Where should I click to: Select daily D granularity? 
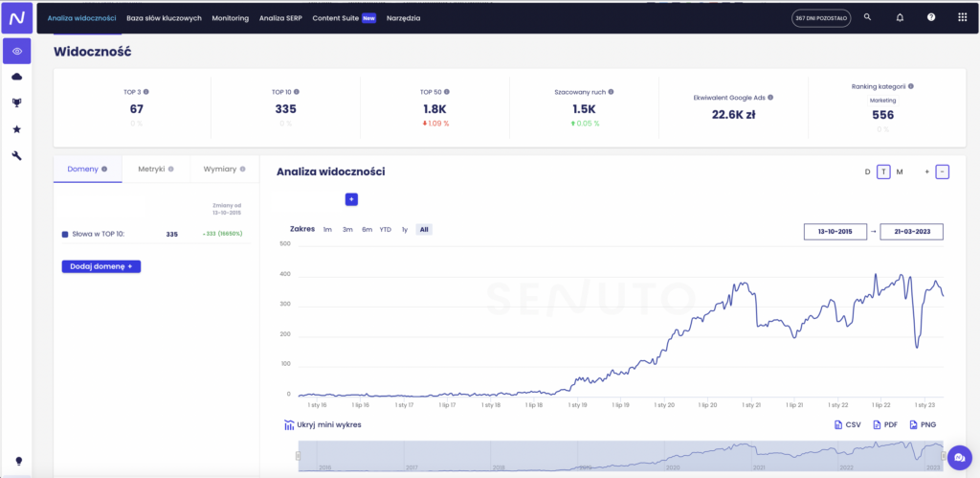[x=867, y=172]
